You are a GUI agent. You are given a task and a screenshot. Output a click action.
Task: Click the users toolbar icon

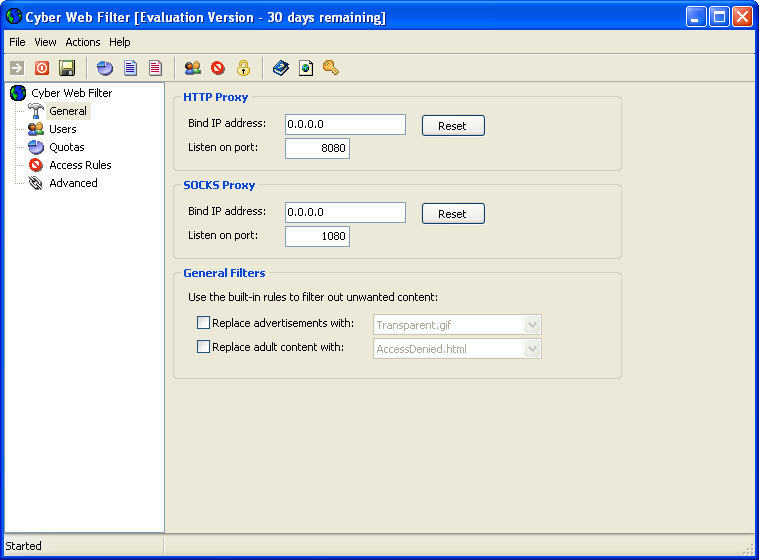click(x=193, y=68)
